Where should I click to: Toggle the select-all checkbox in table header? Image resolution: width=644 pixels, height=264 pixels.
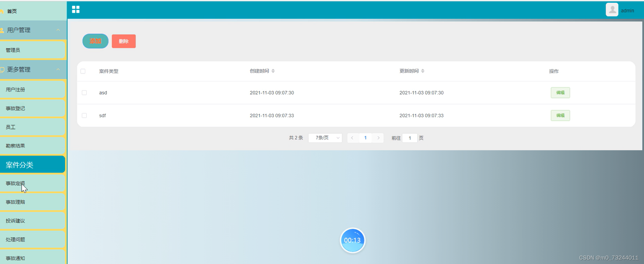click(83, 71)
